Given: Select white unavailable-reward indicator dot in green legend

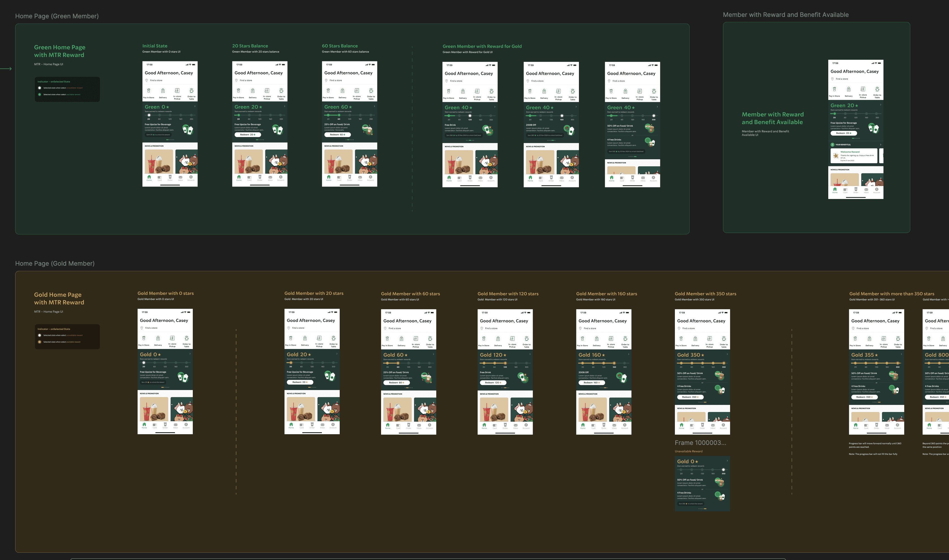Looking at the screenshot, I should [40, 88].
